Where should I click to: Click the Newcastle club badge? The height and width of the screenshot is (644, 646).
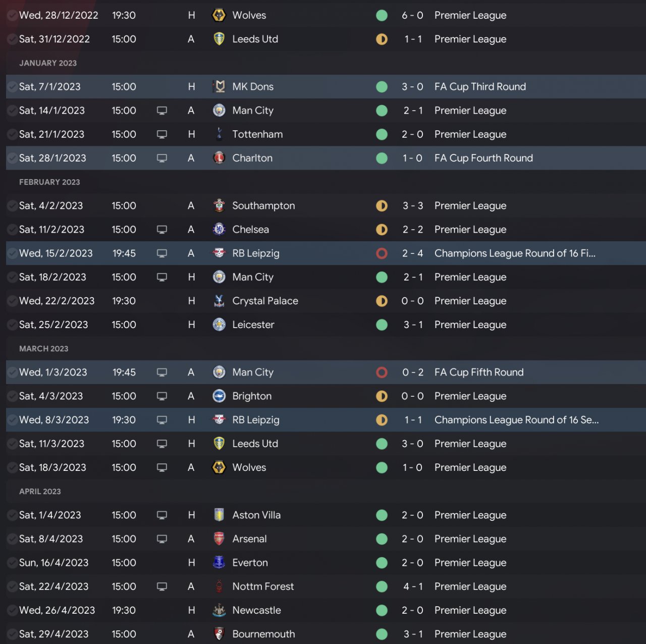219,610
